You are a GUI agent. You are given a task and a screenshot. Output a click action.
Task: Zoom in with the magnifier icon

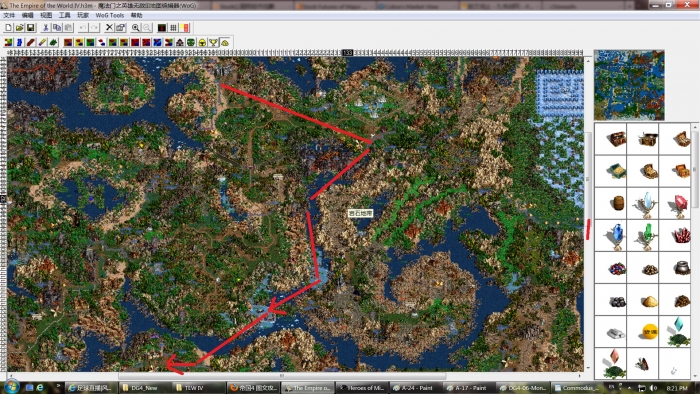click(135, 28)
